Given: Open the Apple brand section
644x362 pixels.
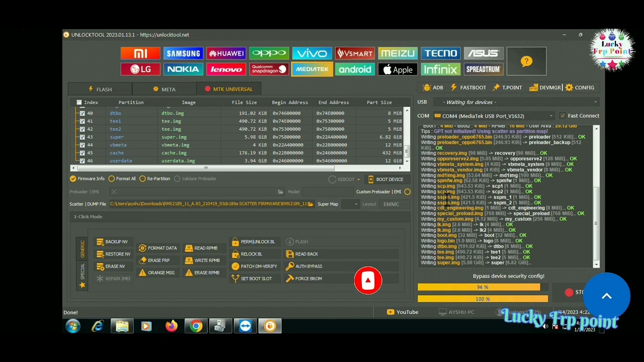Looking at the screenshot, I should 397,69.
